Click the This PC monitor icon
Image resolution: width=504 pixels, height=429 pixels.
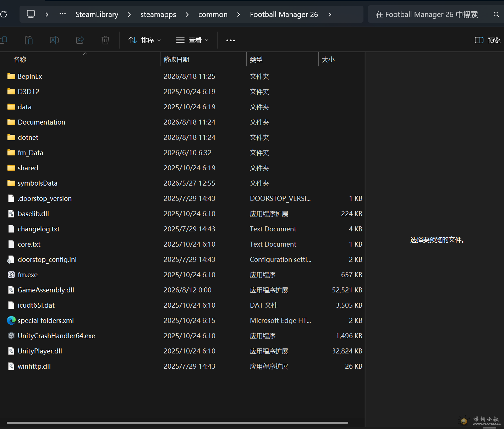pos(31,14)
